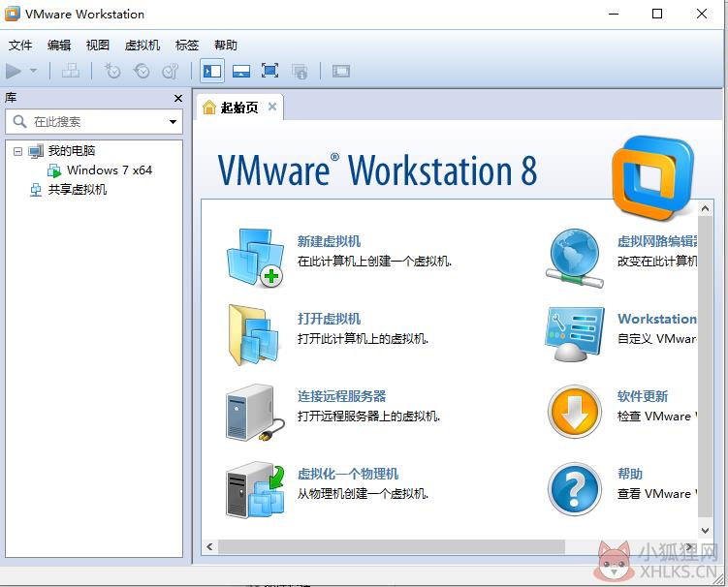The image size is (728, 587).
Task: Click the Windows 7 x64 VM icon
Action: pos(54,170)
